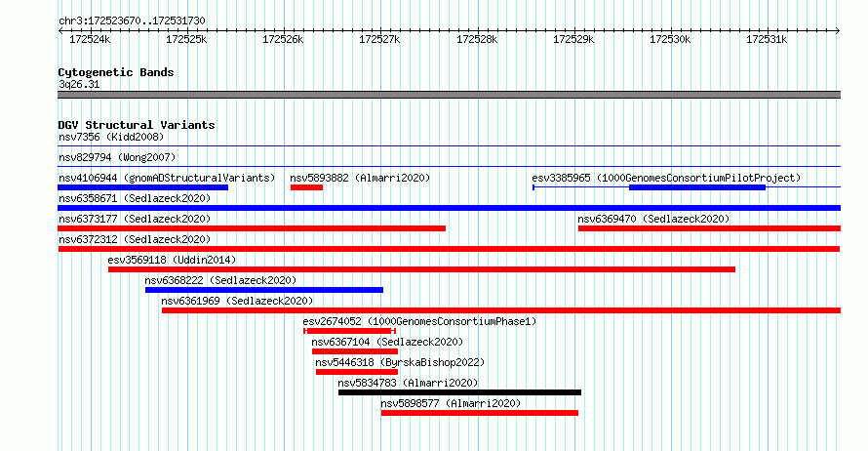Click the nsv829794 (Wong2007) variant label
The height and width of the screenshot is (451, 868).
pyautogui.click(x=117, y=157)
